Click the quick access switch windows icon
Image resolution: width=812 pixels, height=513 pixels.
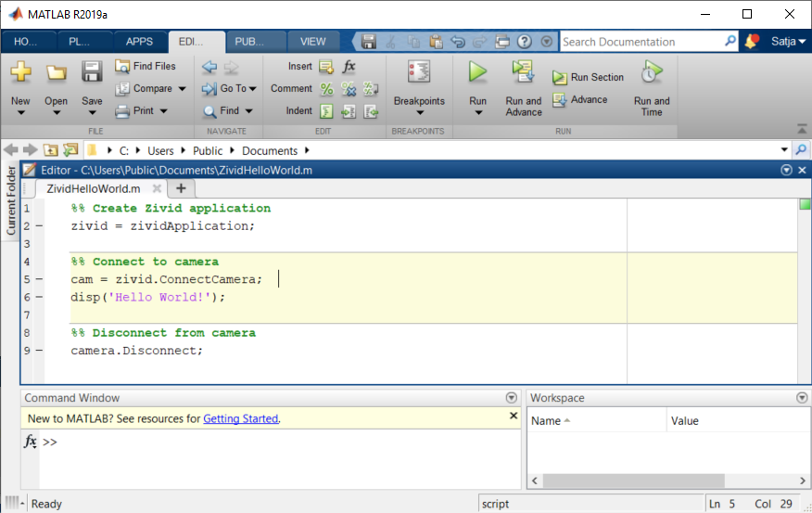(501, 42)
